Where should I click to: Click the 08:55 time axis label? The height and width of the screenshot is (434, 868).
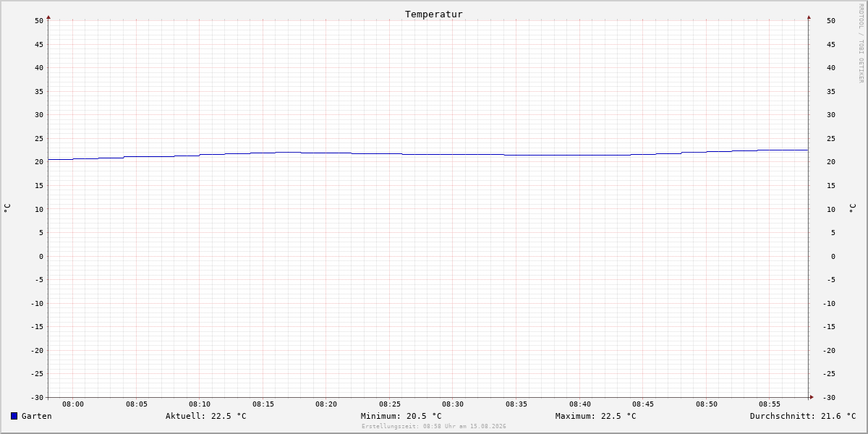(770, 404)
